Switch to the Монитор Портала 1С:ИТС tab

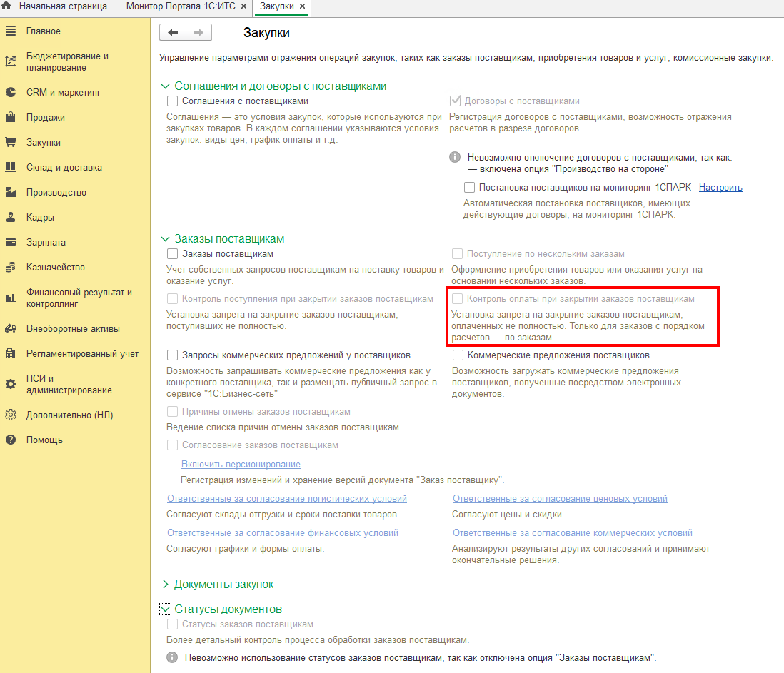click(181, 6)
